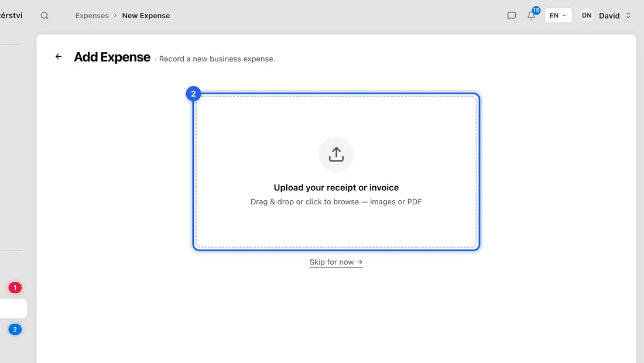This screenshot has height=363, width=644.
Task: Open the search magnifier icon
Action: pos(44,16)
